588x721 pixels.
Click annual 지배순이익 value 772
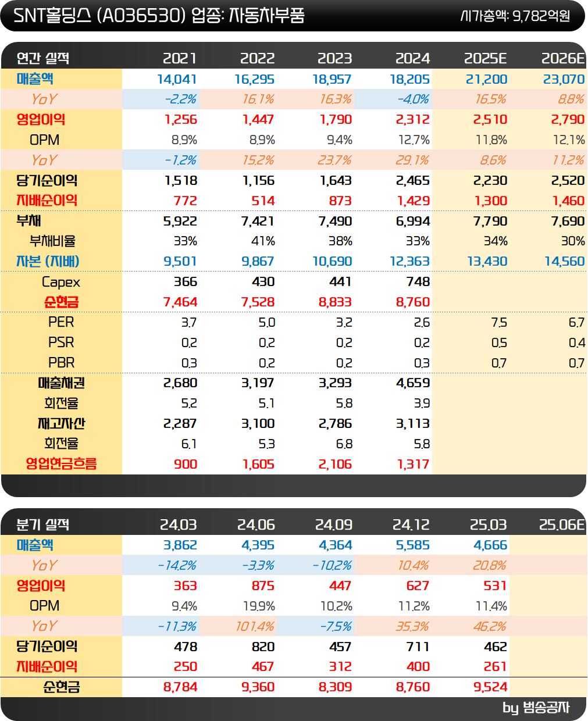[186, 201]
